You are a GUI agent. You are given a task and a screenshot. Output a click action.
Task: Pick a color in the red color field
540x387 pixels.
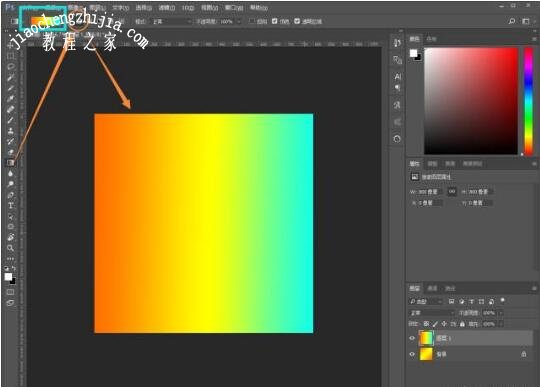pos(471,101)
